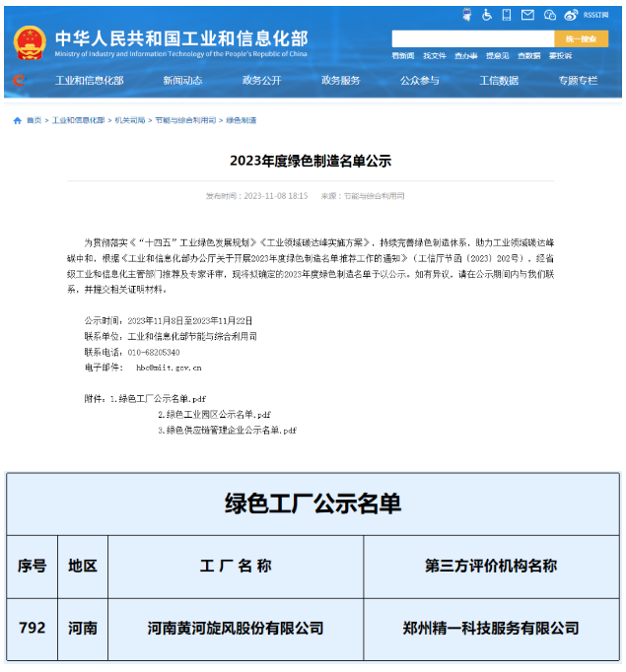The width and height of the screenshot is (626, 672).
Task: Open the 新闻动态 navigation menu
Action: click(182, 80)
